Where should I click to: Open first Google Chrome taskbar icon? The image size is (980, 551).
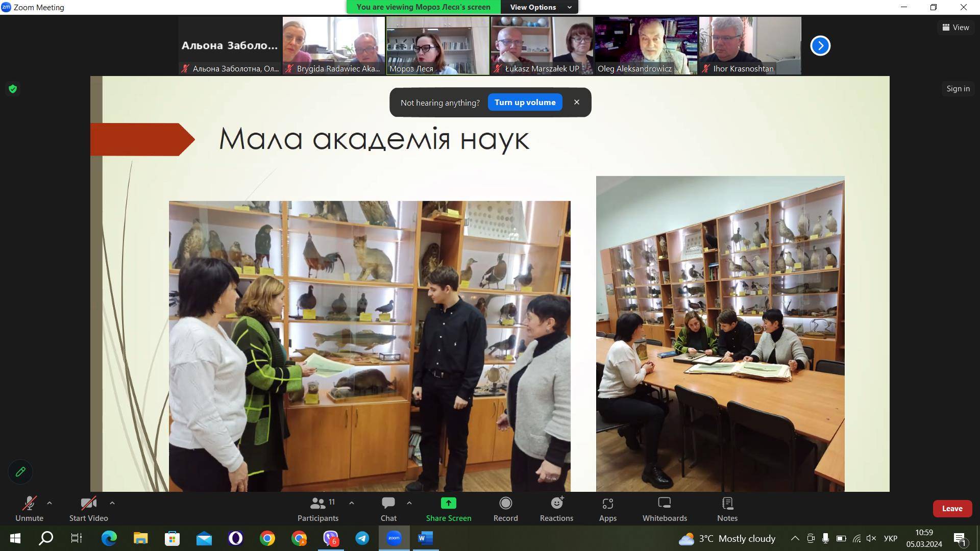[x=267, y=538]
